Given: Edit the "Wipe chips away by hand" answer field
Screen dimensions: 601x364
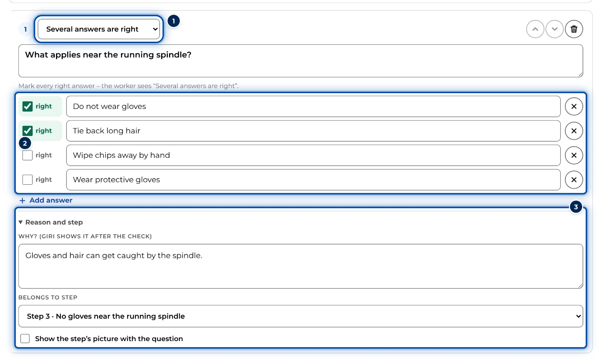Looking at the screenshot, I should [313, 155].
